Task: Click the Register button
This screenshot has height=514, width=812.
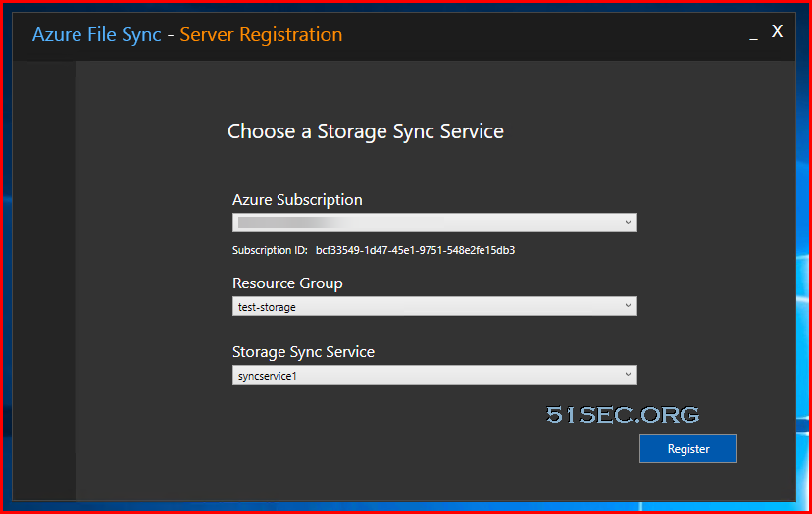Action: [688, 448]
